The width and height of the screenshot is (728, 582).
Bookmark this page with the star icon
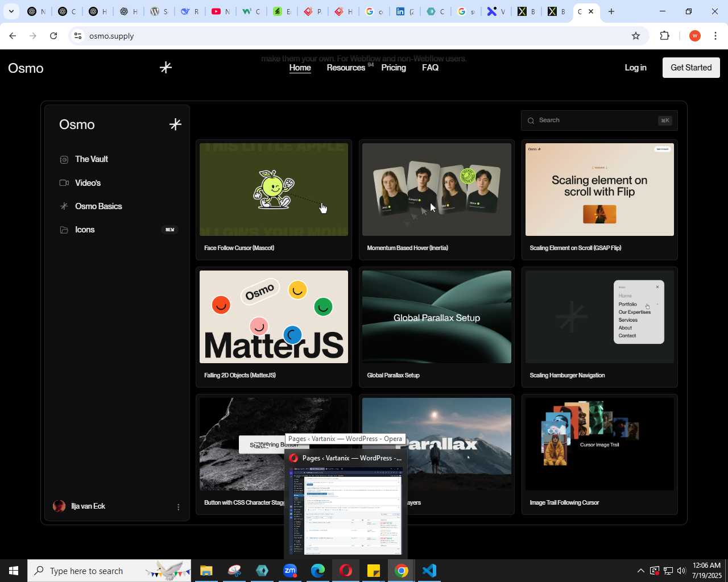click(x=636, y=36)
